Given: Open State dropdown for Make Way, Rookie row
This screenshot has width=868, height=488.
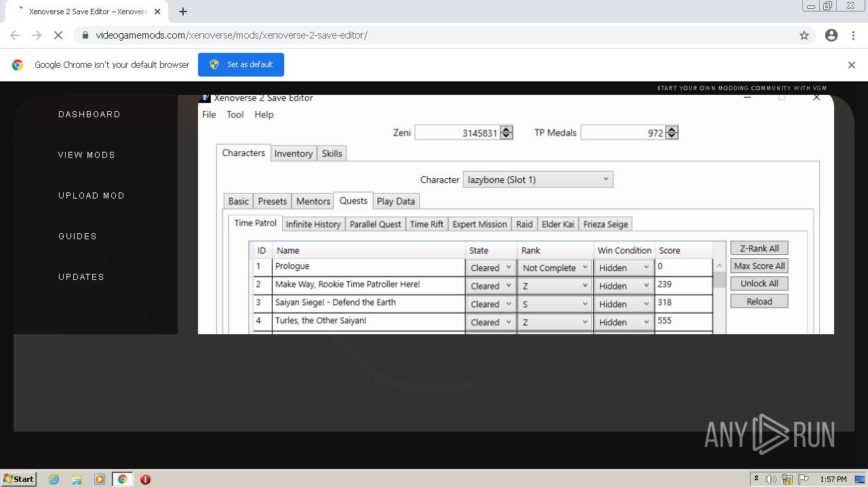Looking at the screenshot, I should point(491,286).
